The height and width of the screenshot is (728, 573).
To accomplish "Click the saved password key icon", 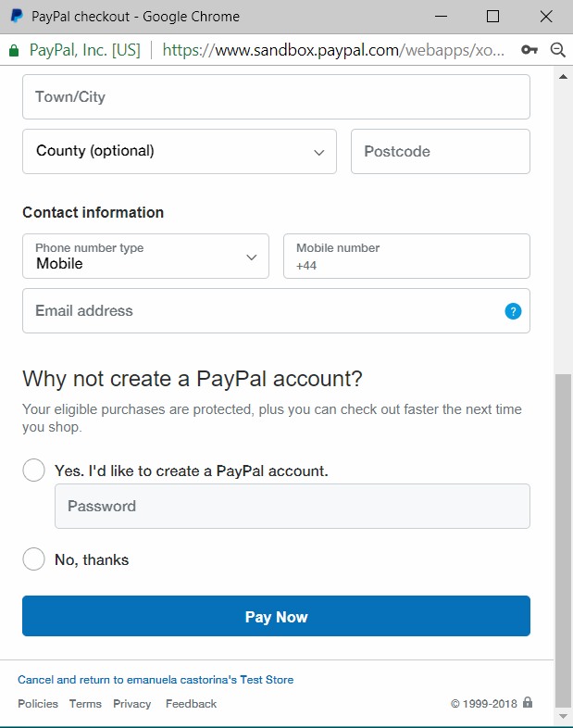I will (529, 50).
